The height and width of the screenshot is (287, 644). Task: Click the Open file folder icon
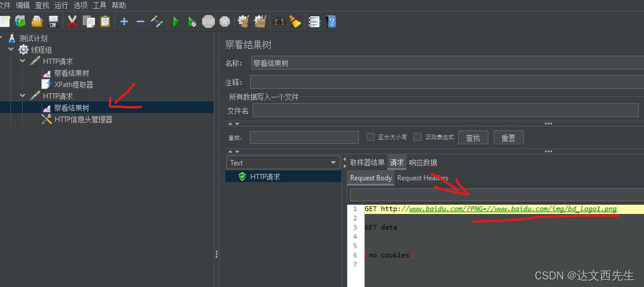(x=37, y=21)
